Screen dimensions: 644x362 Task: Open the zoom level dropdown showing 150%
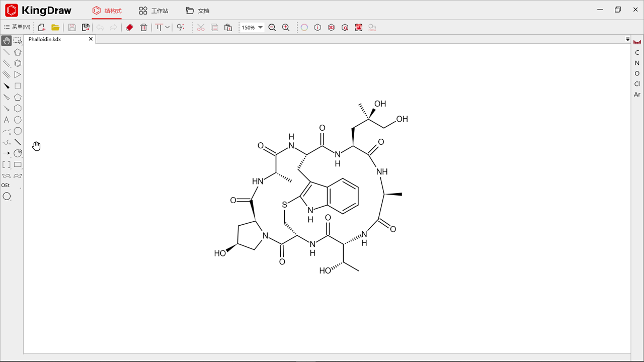coord(252,27)
